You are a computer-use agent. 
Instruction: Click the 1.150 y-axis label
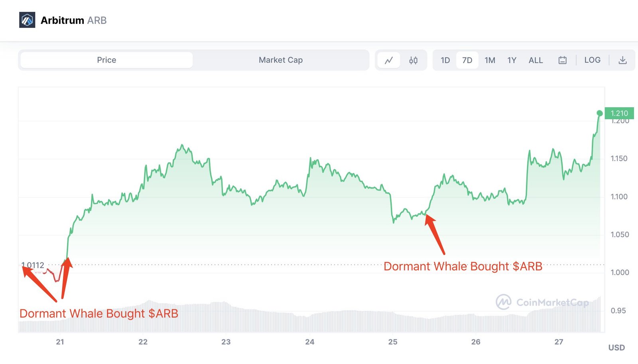(x=619, y=159)
